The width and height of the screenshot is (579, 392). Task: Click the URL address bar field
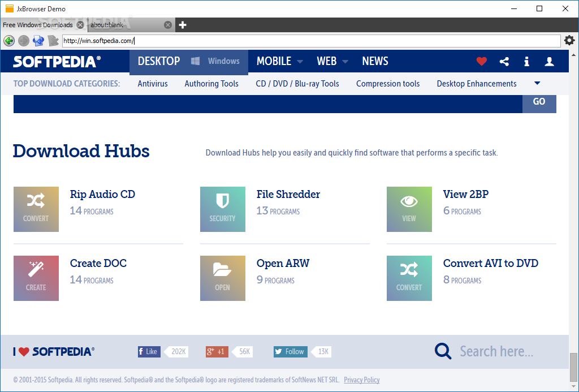(312, 41)
